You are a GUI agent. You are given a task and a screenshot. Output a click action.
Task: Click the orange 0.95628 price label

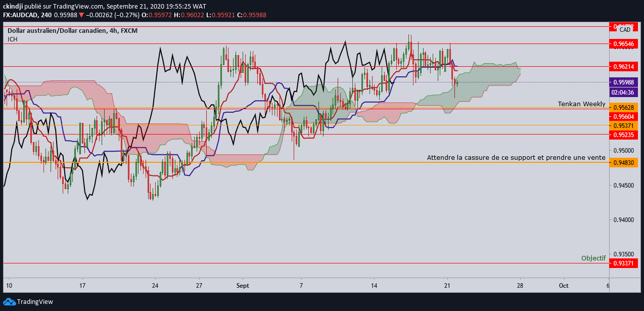pos(625,108)
